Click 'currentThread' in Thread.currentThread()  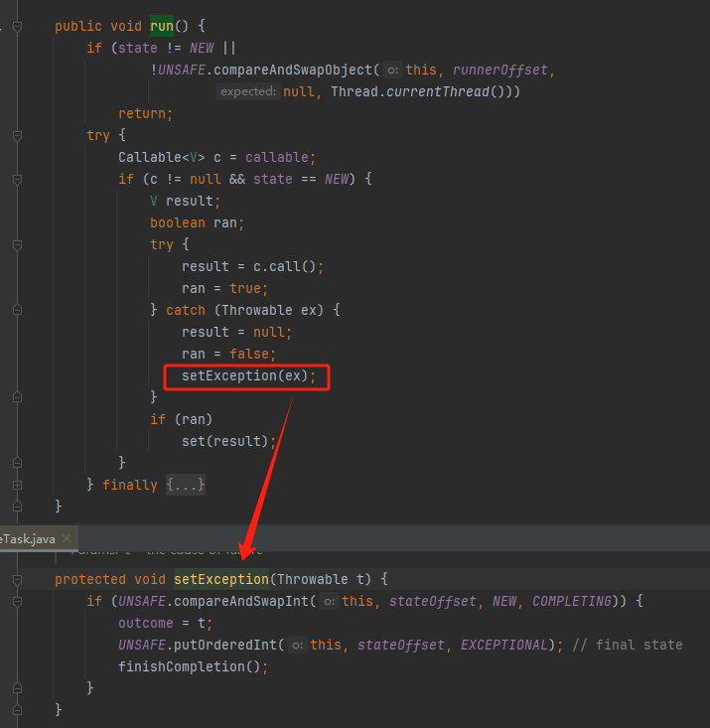point(438,91)
